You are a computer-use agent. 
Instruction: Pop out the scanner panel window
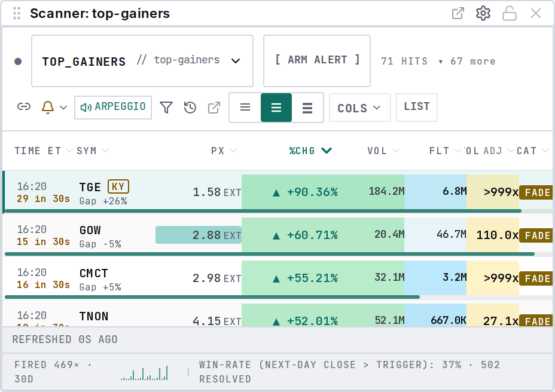pos(458,13)
